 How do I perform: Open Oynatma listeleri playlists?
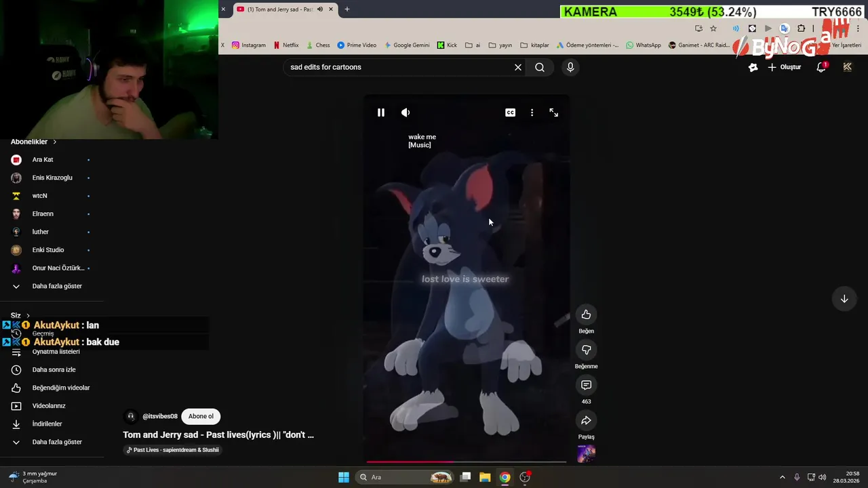click(x=52, y=352)
